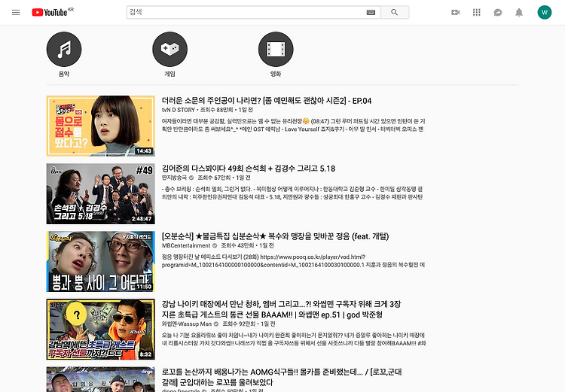
Task: Open the 다스뵈이다 #49 thumbnail
Action: click(x=100, y=193)
